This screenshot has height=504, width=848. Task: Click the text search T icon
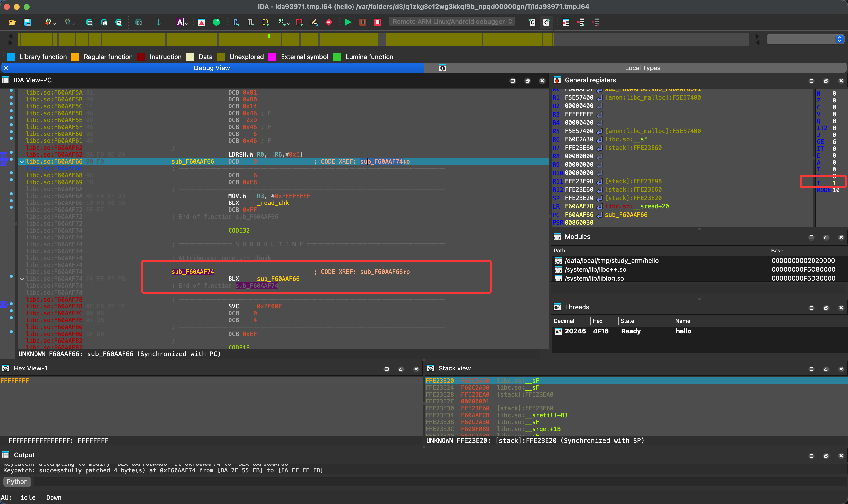(x=104, y=22)
